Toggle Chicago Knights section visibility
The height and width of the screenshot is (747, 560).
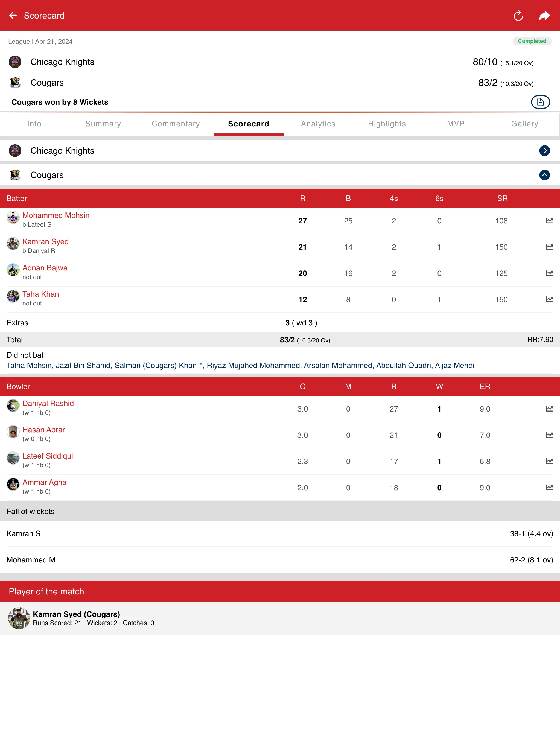[544, 151]
